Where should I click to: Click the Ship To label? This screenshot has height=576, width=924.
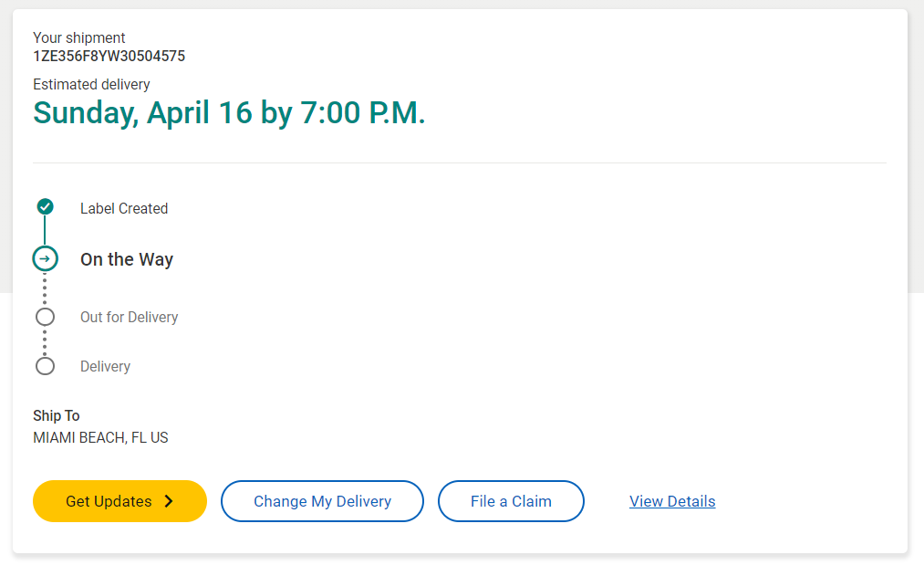(57, 415)
